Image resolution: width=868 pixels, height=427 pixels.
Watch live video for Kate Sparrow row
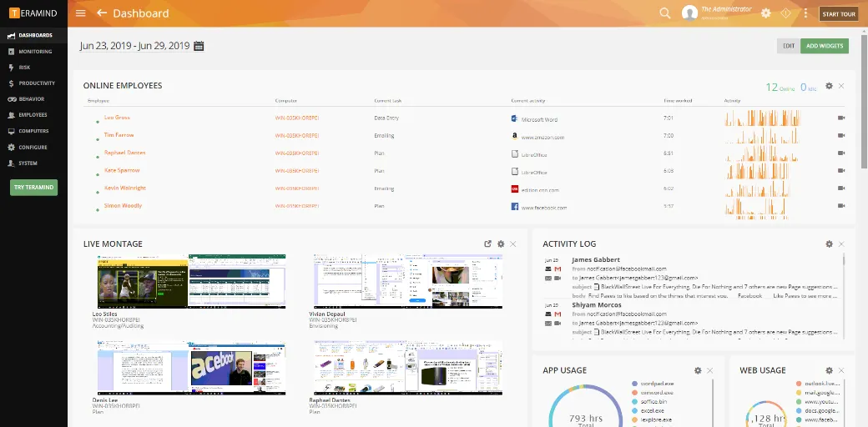point(841,171)
